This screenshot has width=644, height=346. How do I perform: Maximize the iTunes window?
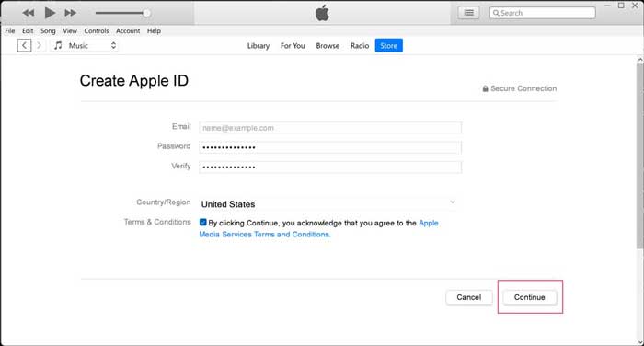pos(621,6)
